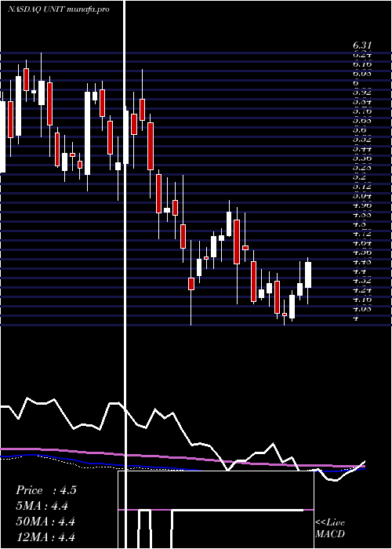Click the '12MA : 4.4' readout
This screenshot has width=392, height=549.
45,537
